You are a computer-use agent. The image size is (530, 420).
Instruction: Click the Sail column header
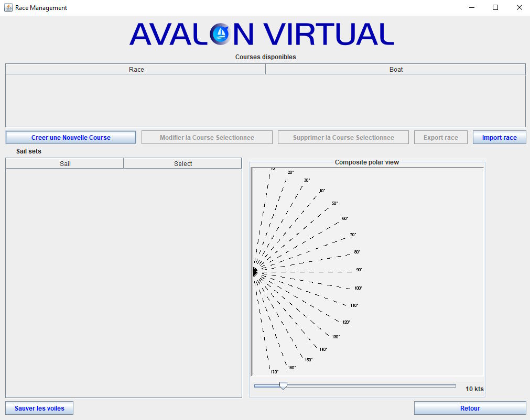(64, 163)
